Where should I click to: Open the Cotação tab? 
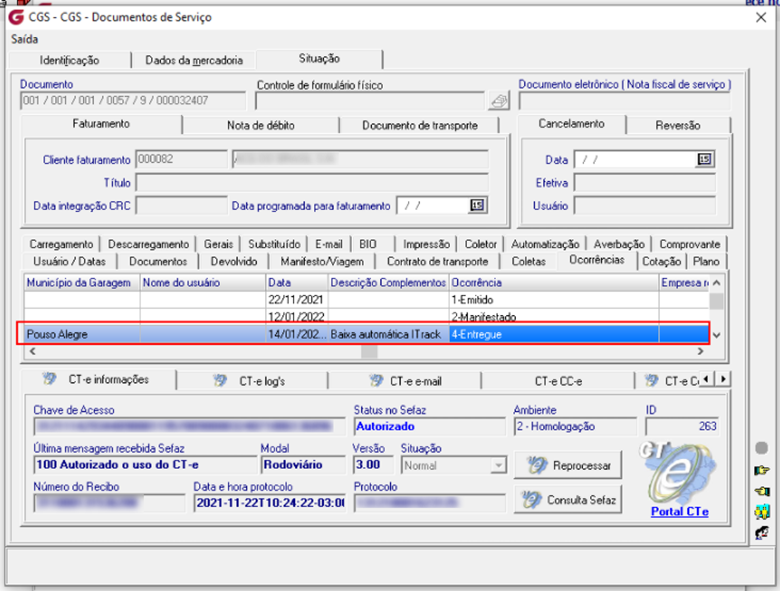(x=661, y=262)
